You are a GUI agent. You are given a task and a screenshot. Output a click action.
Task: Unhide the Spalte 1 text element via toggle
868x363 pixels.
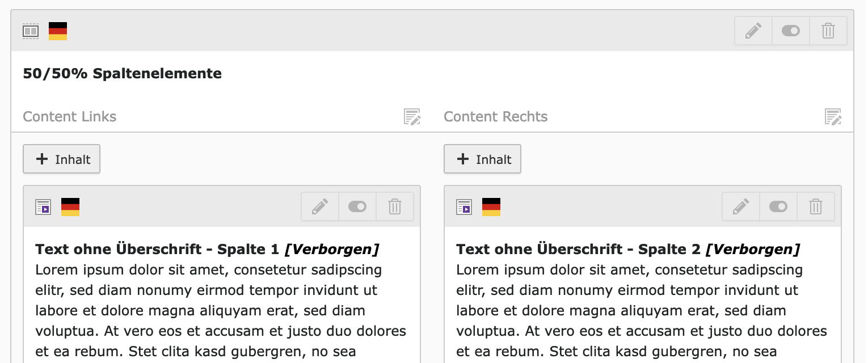357,206
